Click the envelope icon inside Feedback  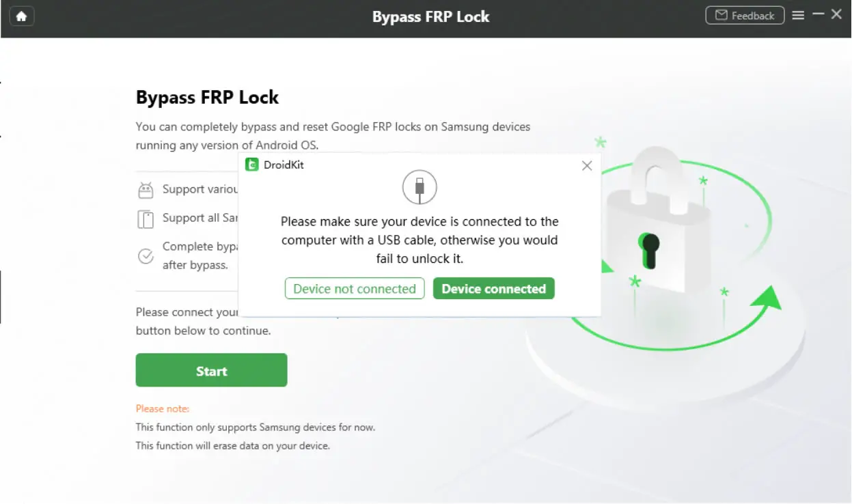[x=721, y=16]
